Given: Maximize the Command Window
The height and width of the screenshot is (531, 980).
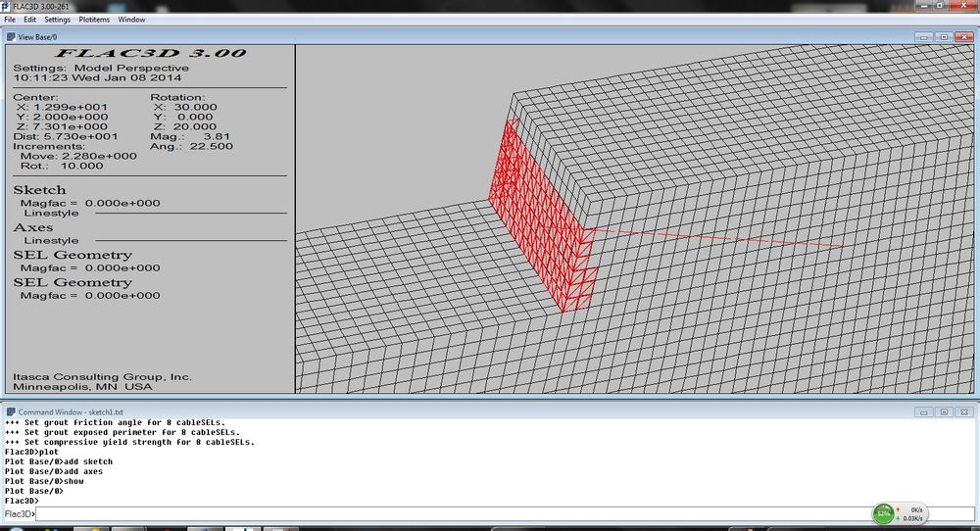Looking at the screenshot, I should (x=944, y=411).
